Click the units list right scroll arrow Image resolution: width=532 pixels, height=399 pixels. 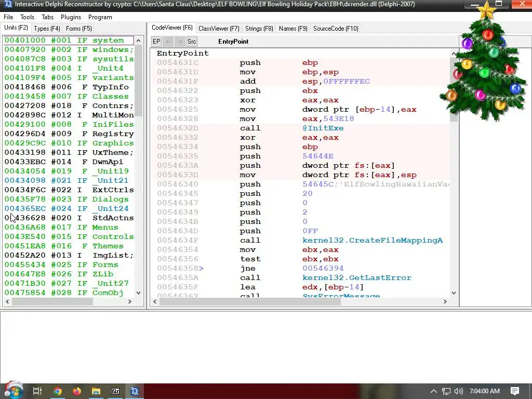pos(129,301)
